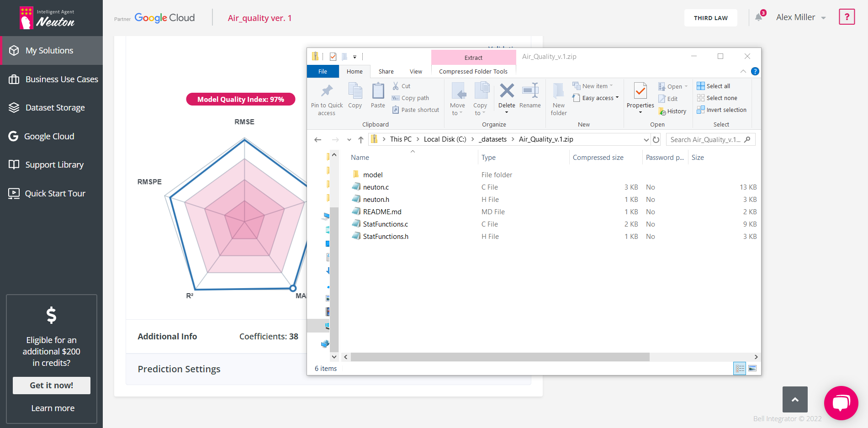868x428 pixels.
Task: Click the Neuton logo in the sidebar
Action: coord(47,18)
